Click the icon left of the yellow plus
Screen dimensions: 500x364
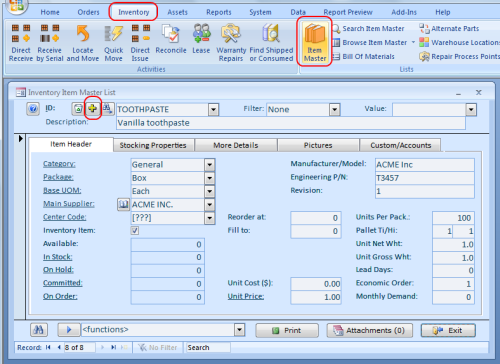(x=78, y=109)
